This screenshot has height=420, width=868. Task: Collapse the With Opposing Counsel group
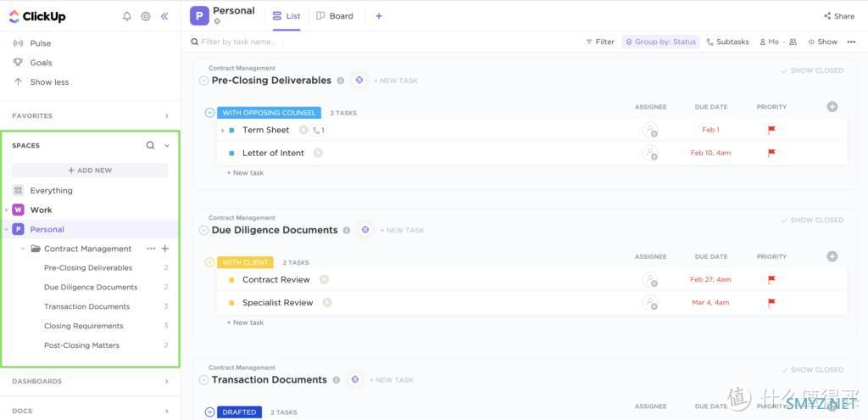(x=209, y=113)
